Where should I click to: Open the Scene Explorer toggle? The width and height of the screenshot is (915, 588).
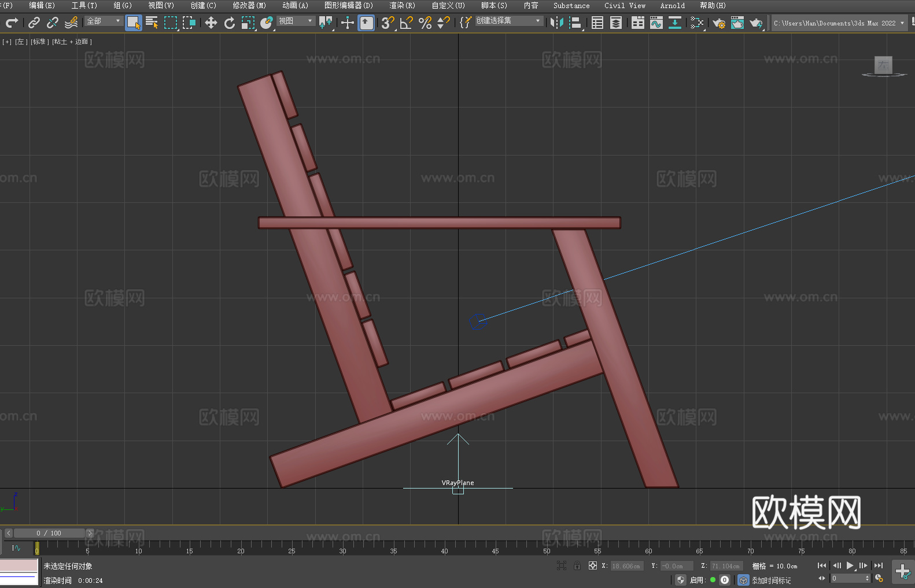coord(597,23)
